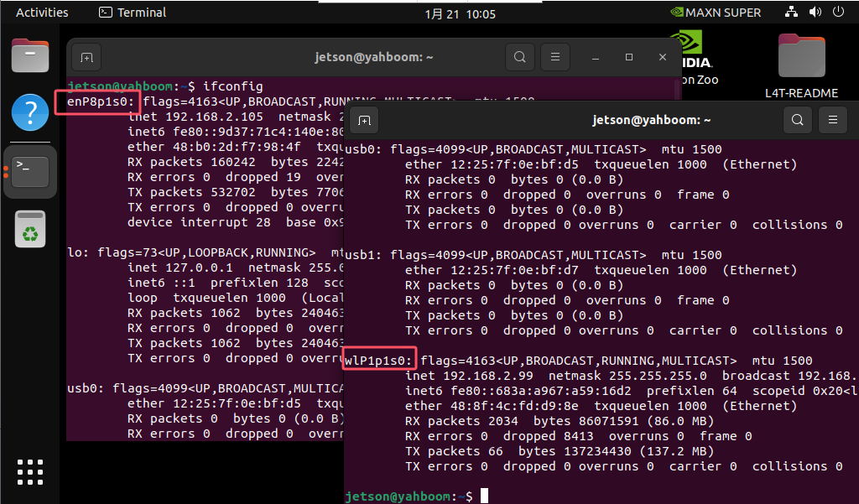
Task: Show Applications grid in the dock
Action: point(30,471)
